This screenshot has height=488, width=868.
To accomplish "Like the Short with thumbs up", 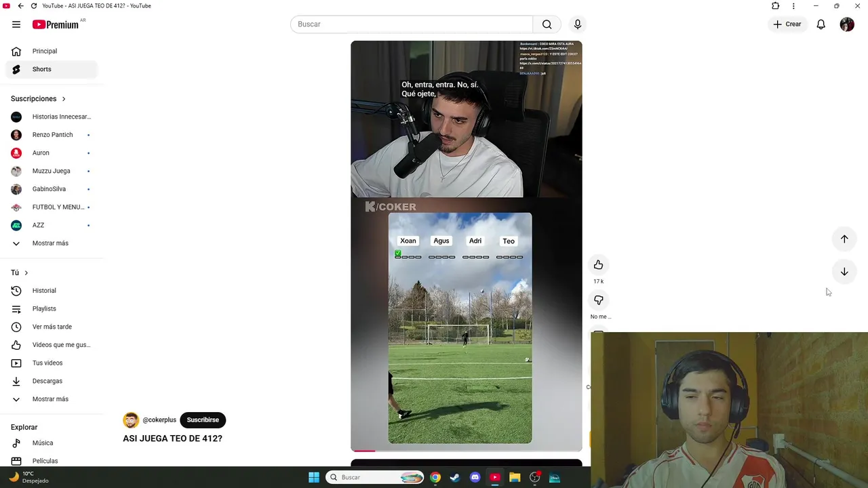I will [x=598, y=265].
